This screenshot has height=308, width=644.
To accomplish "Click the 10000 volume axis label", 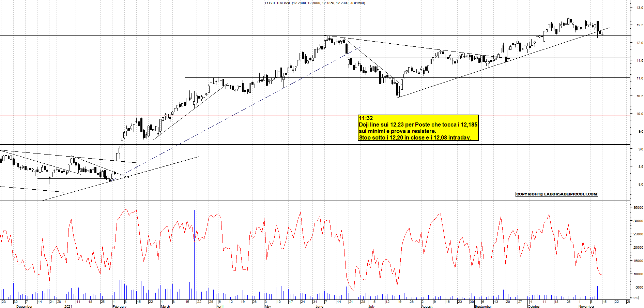I will [638, 274].
